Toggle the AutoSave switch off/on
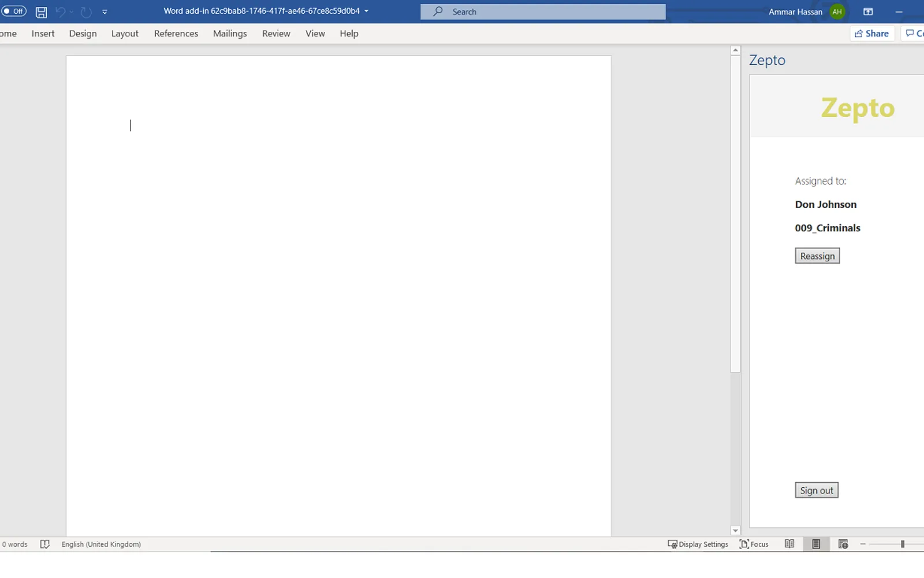Screen dimensions: 924x578 (14, 11)
